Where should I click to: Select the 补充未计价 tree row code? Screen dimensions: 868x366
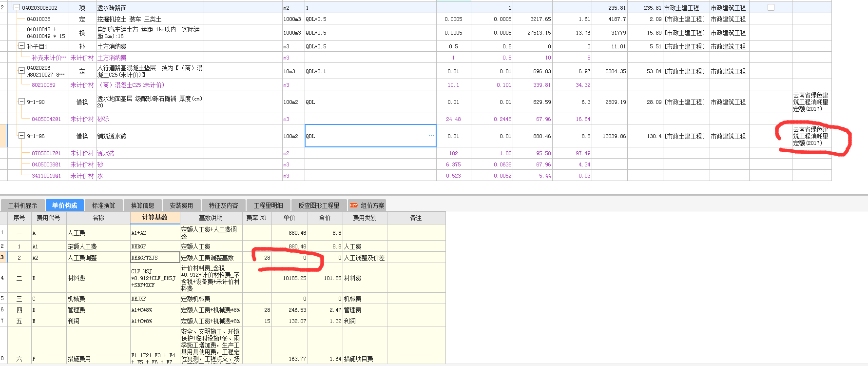coord(49,58)
